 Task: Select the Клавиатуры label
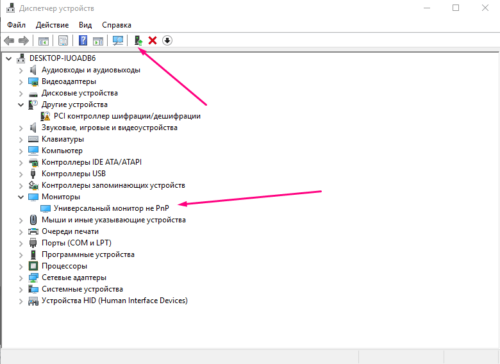pos(63,139)
